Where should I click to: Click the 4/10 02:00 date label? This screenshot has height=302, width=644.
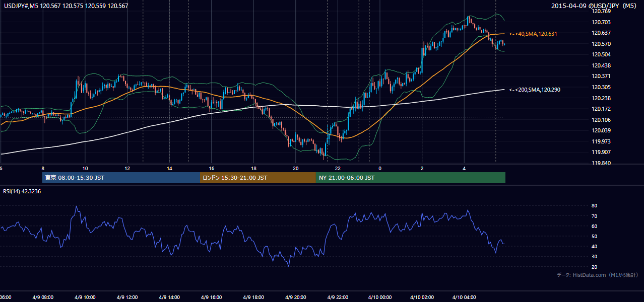pos(422,297)
